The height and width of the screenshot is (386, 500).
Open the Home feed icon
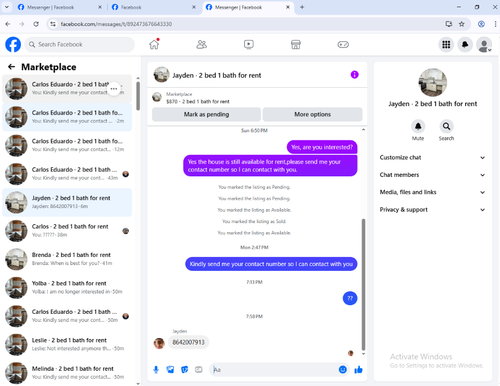[x=154, y=44]
